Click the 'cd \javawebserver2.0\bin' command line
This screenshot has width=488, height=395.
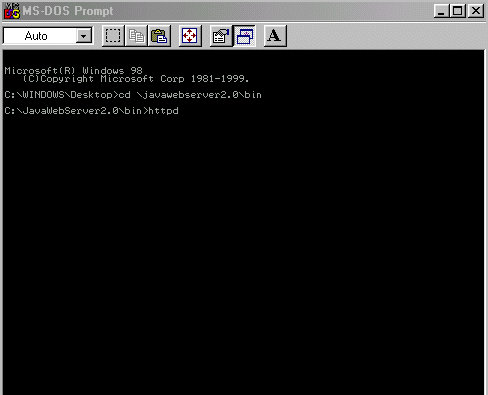click(x=190, y=95)
